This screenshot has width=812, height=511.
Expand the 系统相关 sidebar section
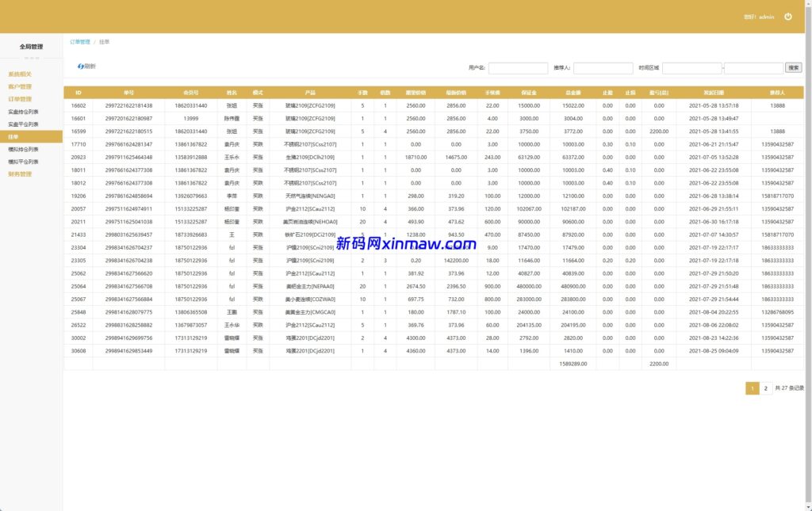tap(20, 74)
